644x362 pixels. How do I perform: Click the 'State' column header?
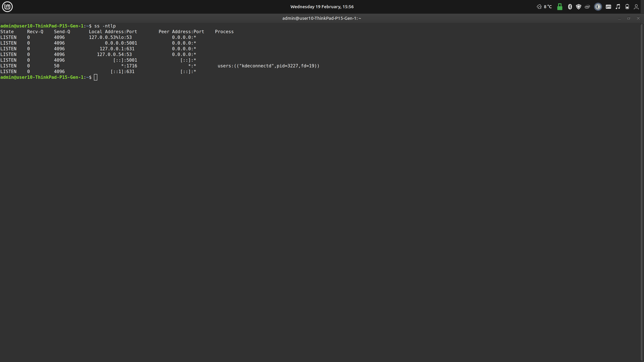[7, 32]
